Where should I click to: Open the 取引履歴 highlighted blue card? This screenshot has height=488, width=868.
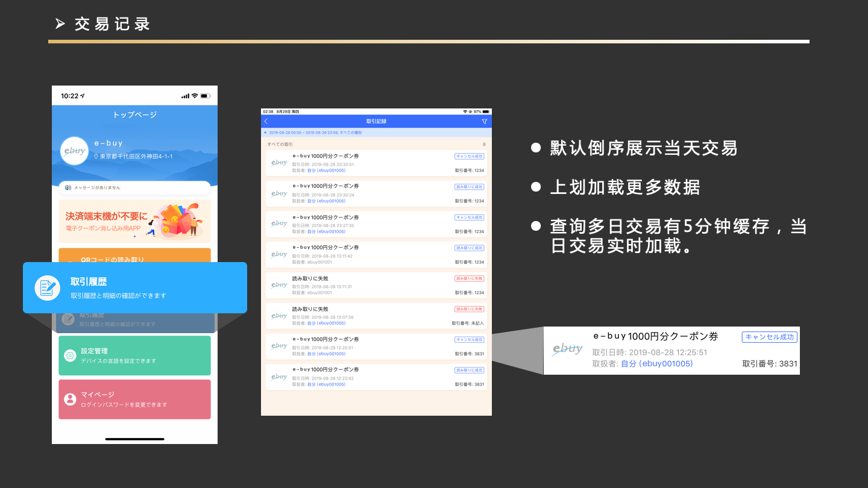[135, 287]
